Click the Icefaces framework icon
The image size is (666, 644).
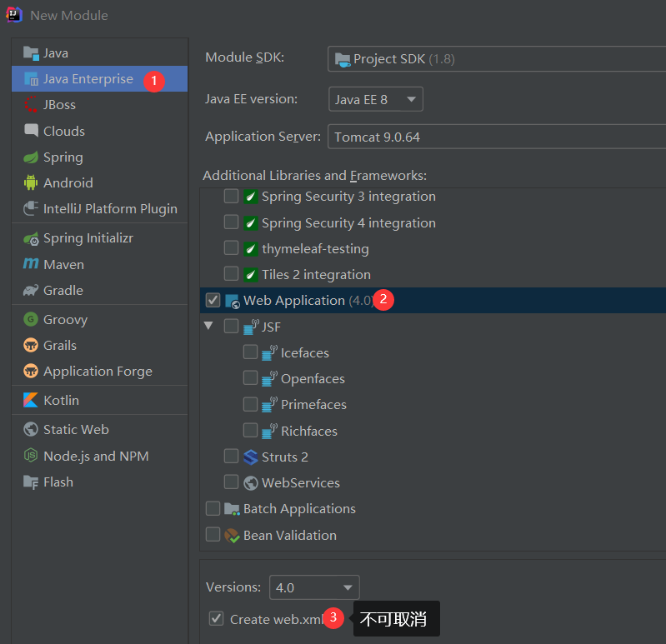270,352
